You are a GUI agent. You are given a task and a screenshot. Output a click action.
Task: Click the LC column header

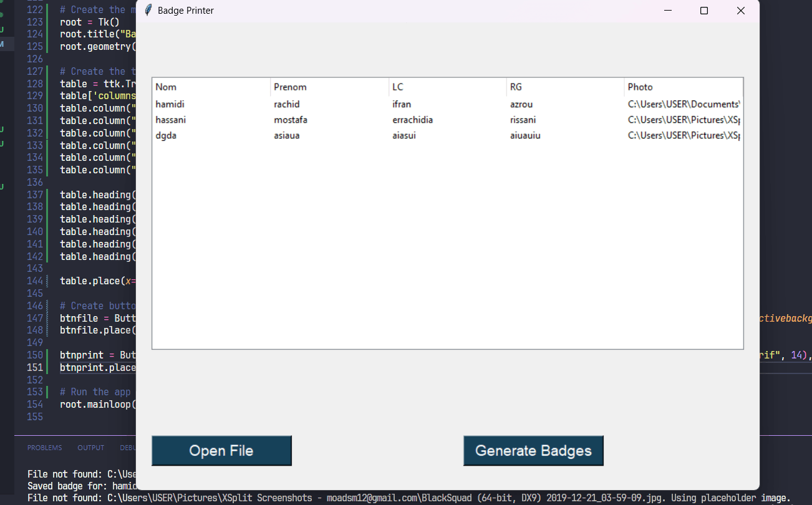point(397,87)
